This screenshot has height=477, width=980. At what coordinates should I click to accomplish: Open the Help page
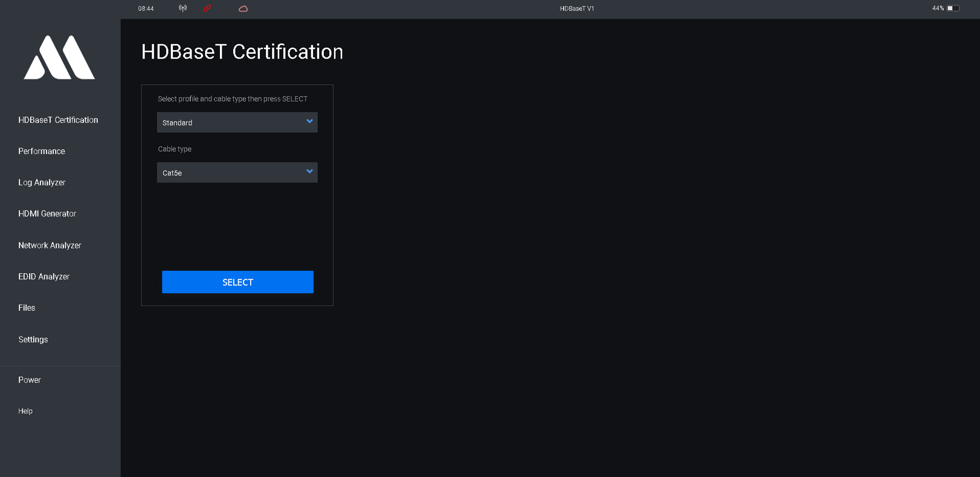pyautogui.click(x=25, y=411)
